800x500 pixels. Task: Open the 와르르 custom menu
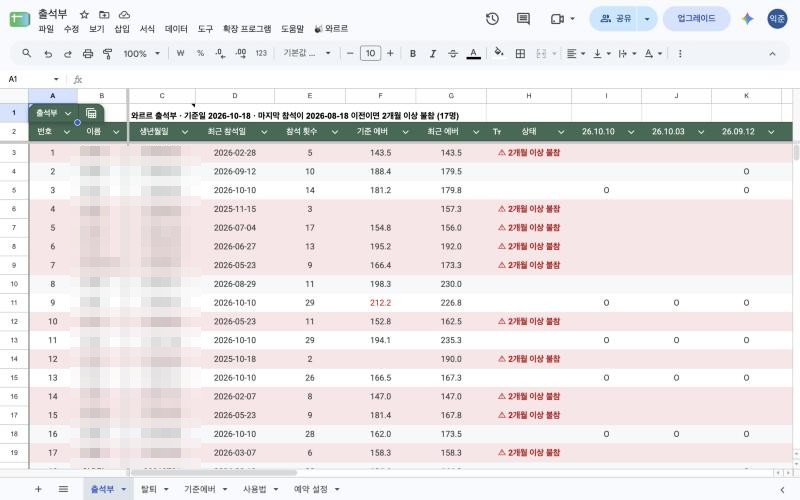[331, 29]
